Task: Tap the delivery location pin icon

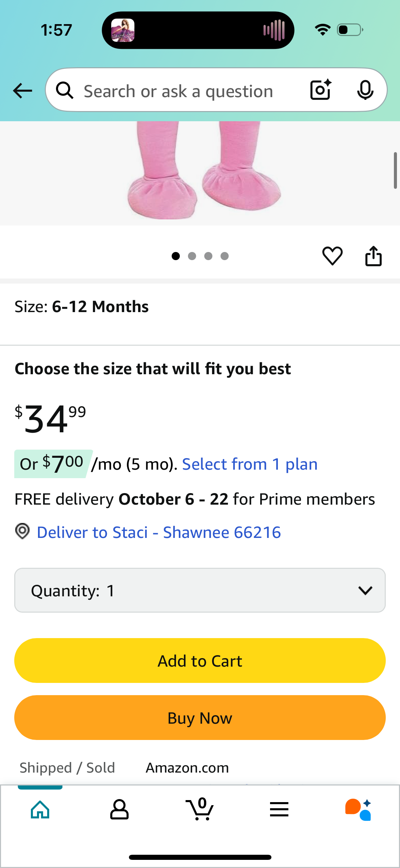Action: [x=22, y=531]
